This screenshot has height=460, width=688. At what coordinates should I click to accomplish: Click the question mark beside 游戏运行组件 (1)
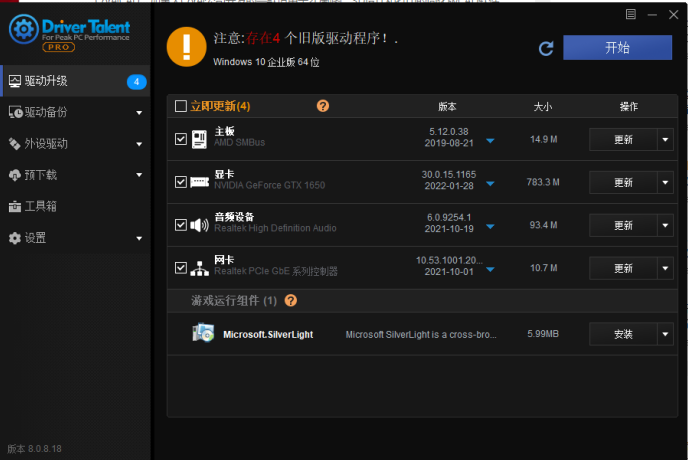tap(291, 300)
